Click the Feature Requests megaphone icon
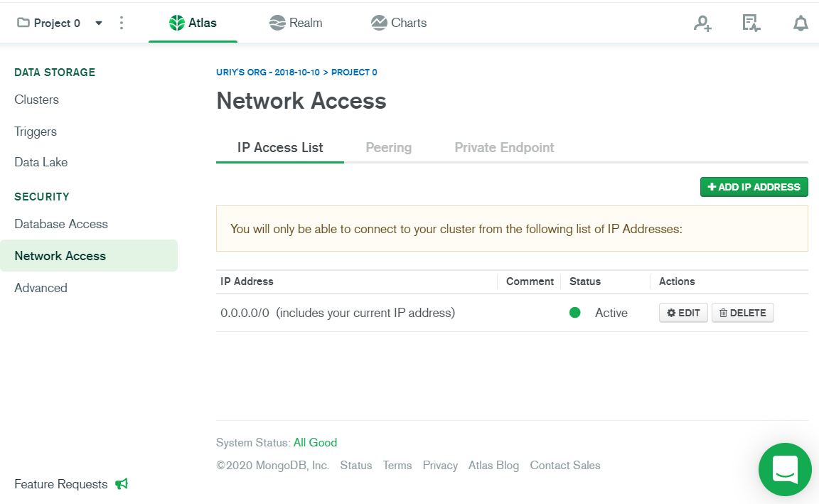This screenshot has height=504, width=819. [x=122, y=484]
